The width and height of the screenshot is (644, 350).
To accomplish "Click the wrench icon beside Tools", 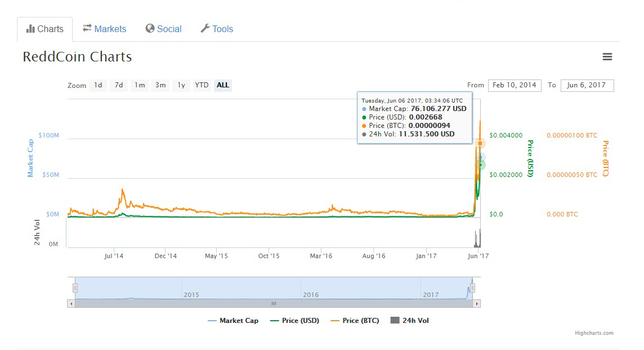I will tap(205, 28).
